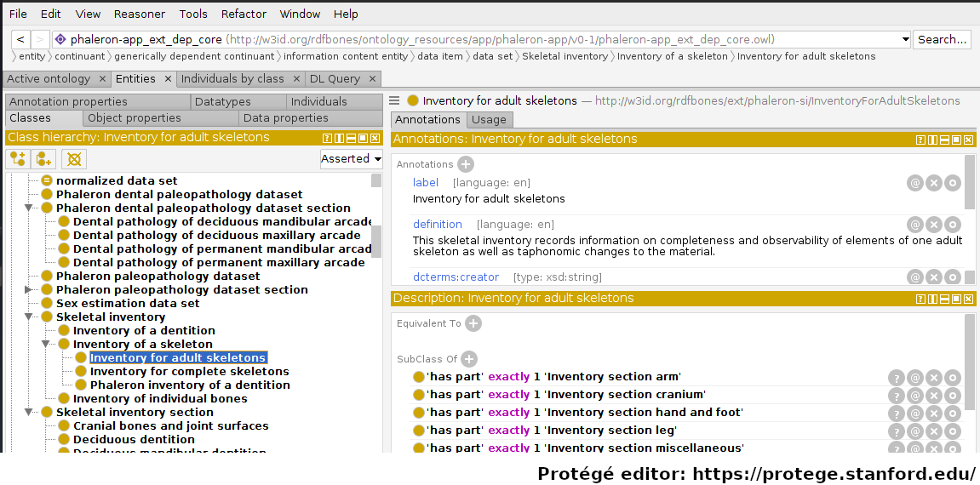The image size is (980, 485).
Task: Click the Search... button
Action: [942, 40]
